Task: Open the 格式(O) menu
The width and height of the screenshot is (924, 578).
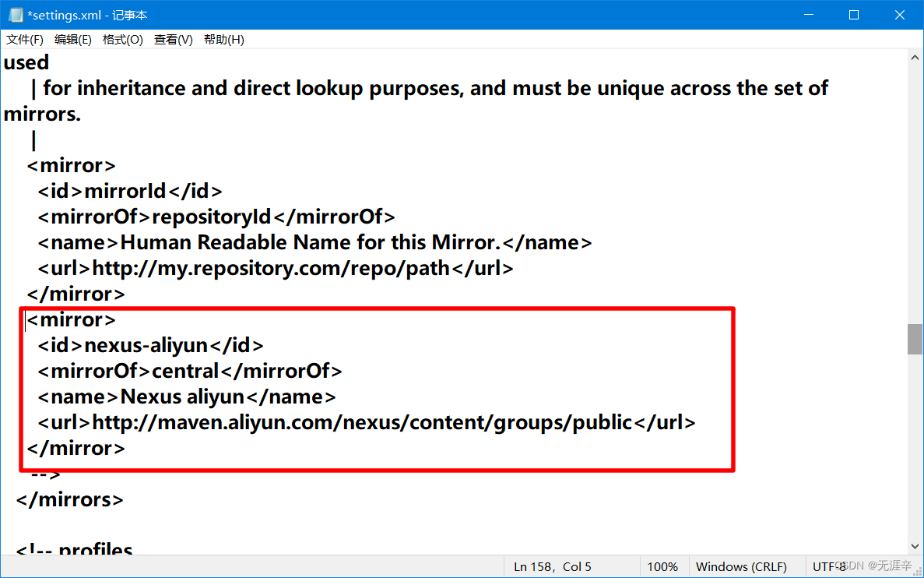Action: [x=121, y=40]
